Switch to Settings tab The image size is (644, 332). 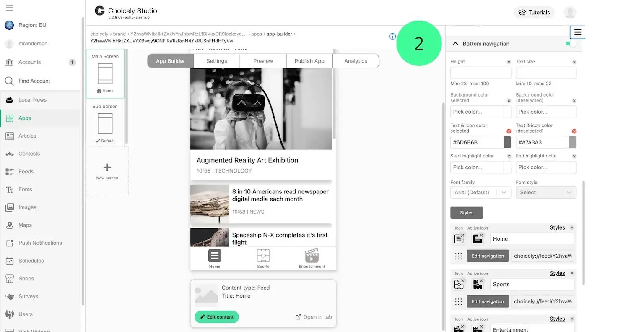click(x=217, y=61)
